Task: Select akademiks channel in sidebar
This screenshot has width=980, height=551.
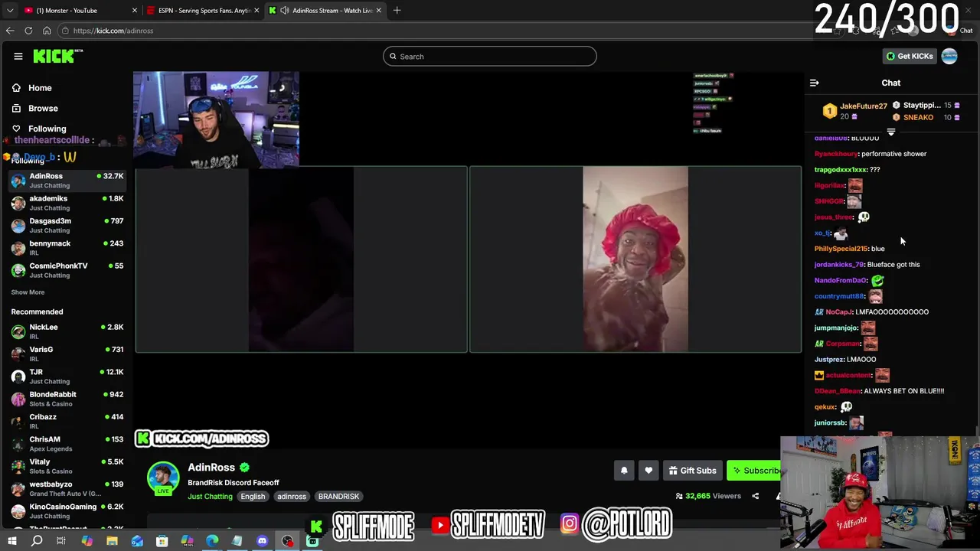Action: (x=67, y=203)
